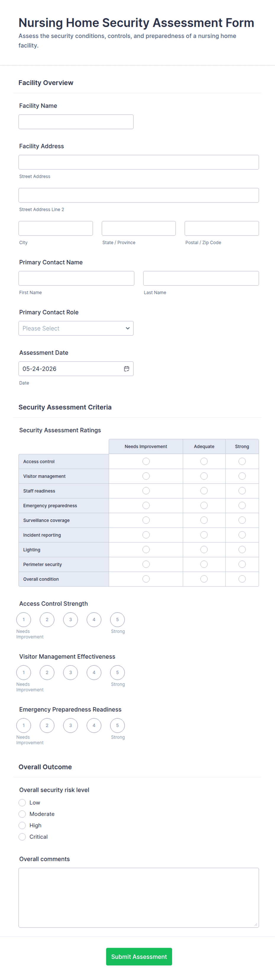
Task: Select Adequate for Surveillance coverage row
Action: pos(204,520)
